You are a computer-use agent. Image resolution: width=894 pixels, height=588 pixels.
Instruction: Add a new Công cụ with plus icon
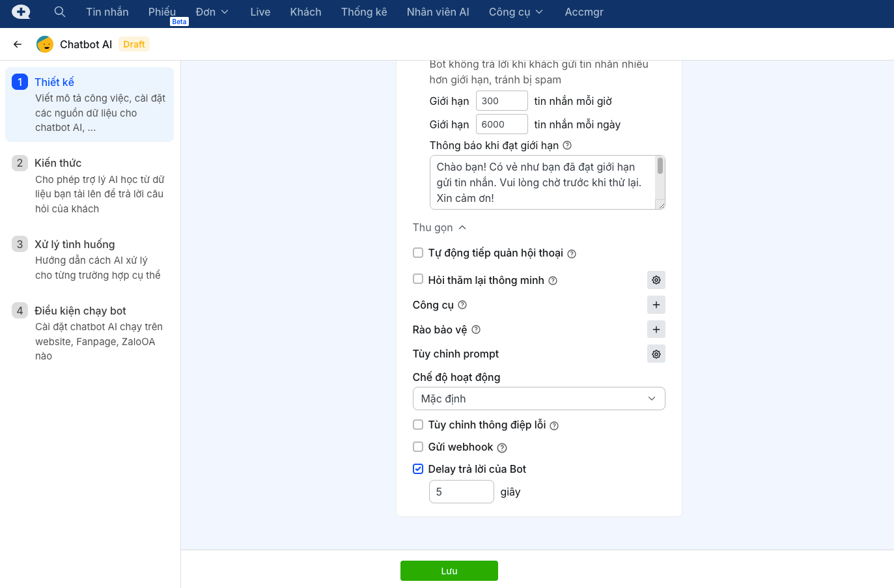pyautogui.click(x=656, y=305)
